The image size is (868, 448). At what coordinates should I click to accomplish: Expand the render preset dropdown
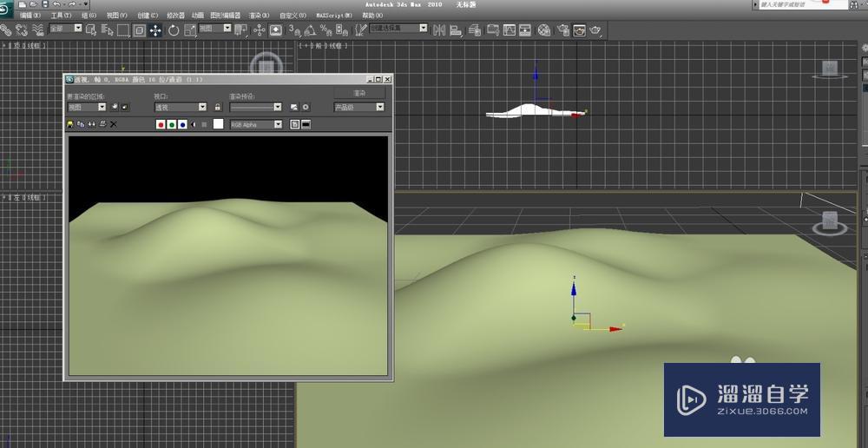click(256, 107)
